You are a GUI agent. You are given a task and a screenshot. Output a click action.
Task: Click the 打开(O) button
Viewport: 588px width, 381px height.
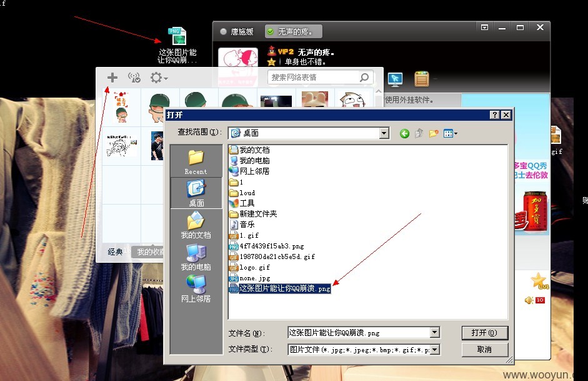pyautogui.click(x=484, y=333)
